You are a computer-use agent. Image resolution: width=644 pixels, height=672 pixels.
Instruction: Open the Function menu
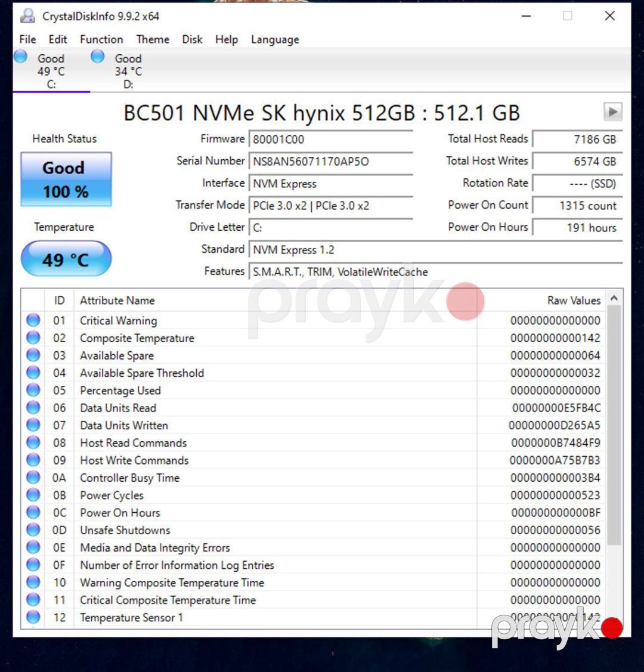pyautogui.click(x=101, y=39)
